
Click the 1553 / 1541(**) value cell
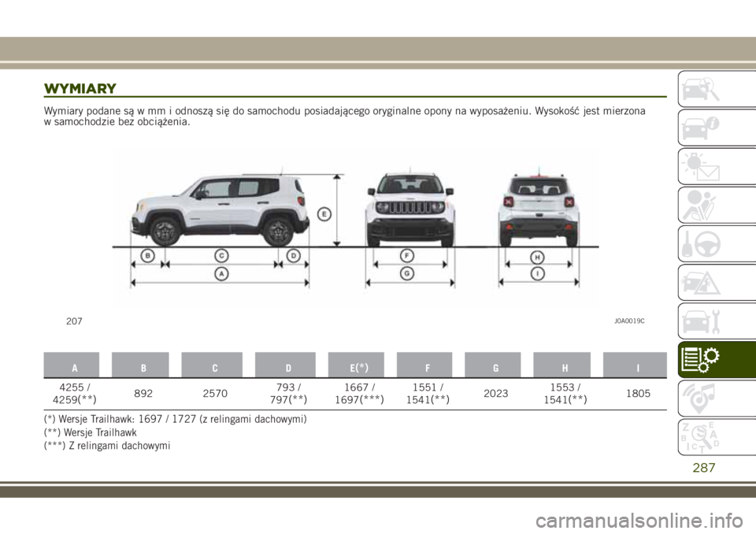(565, 394)
